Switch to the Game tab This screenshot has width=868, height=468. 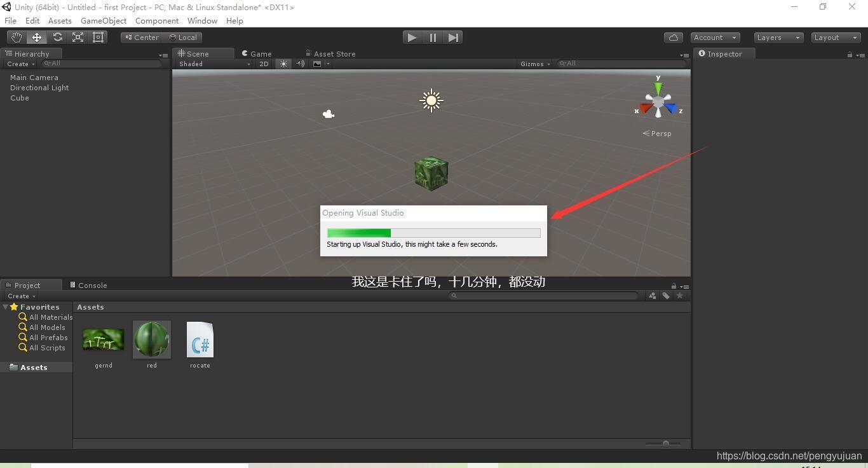(x=257, y=54)
